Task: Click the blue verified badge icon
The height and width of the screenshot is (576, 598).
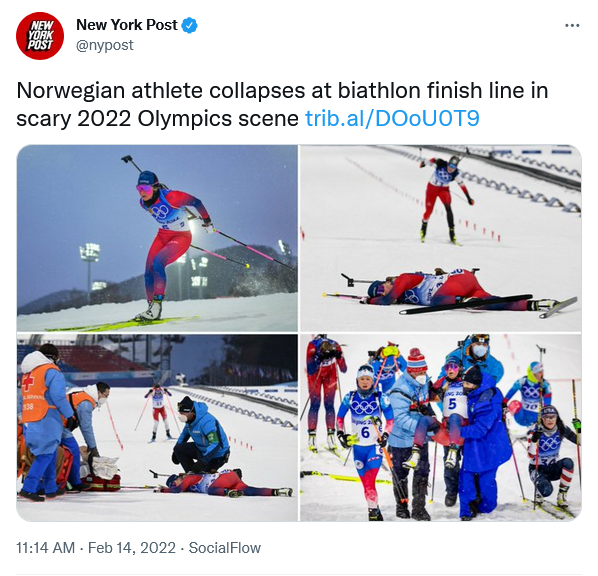Action: pyautogui.click(x=190, y=25)
